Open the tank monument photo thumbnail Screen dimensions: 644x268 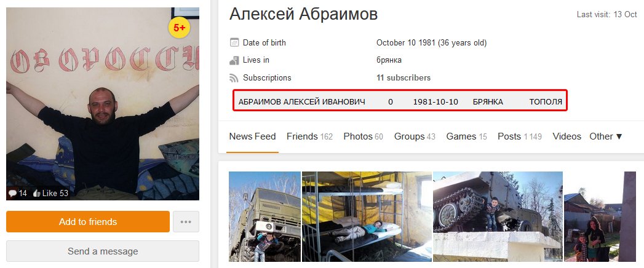(498, 217)
